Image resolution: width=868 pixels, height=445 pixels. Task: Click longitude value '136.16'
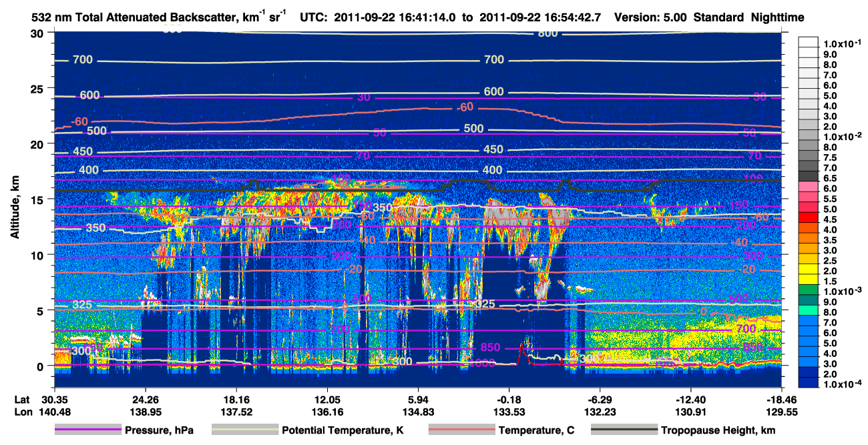327,412
